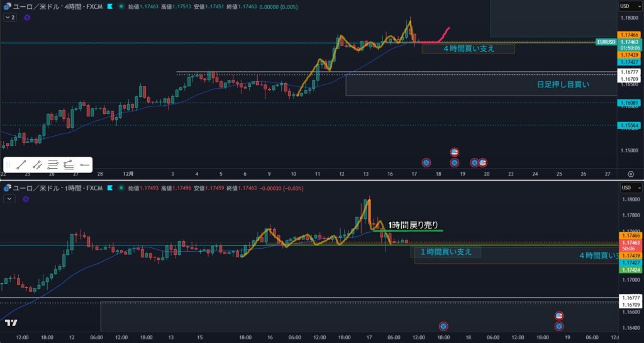The image size is (644, 343).
Task: Click the TradingView logo in lower chart
Action: 11,323
